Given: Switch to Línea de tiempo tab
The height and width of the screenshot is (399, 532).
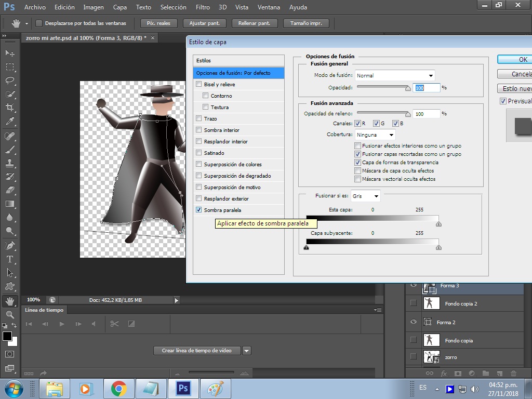Looking at the screenshot, I should (44, 310).
